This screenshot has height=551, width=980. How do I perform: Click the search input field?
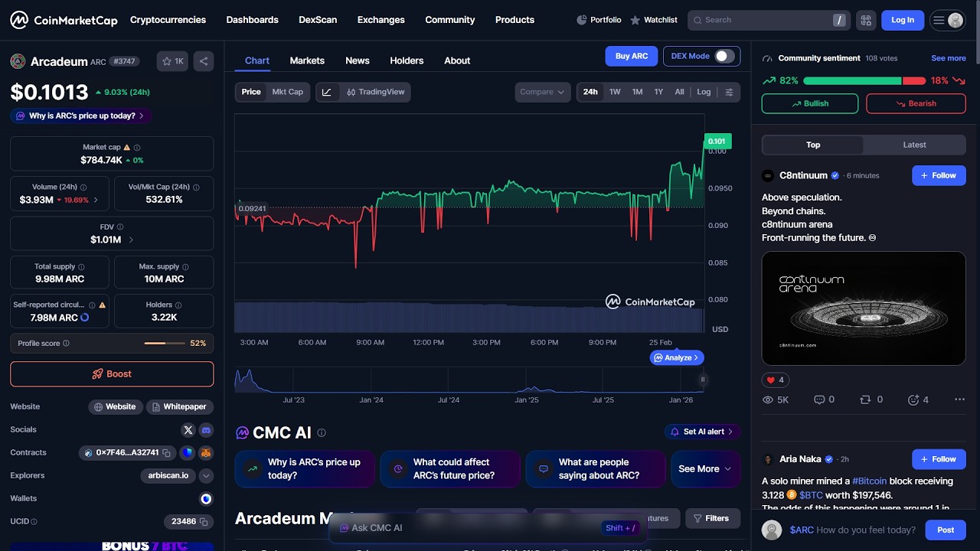click(x=768, y=20)
